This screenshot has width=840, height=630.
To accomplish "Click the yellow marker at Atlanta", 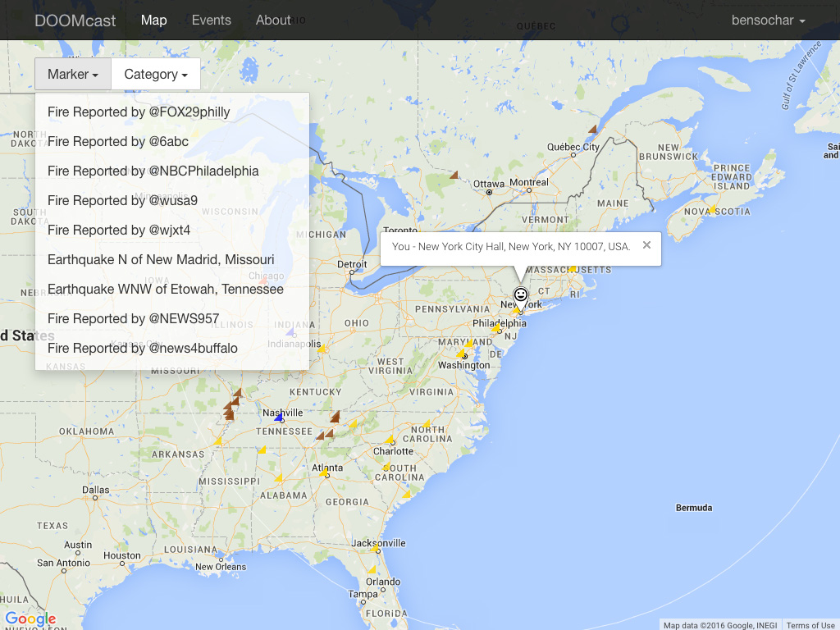I will (323, 472).
